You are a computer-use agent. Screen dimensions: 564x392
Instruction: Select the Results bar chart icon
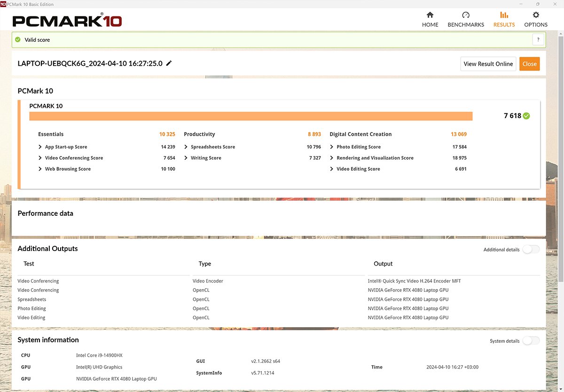click(504, 15)
